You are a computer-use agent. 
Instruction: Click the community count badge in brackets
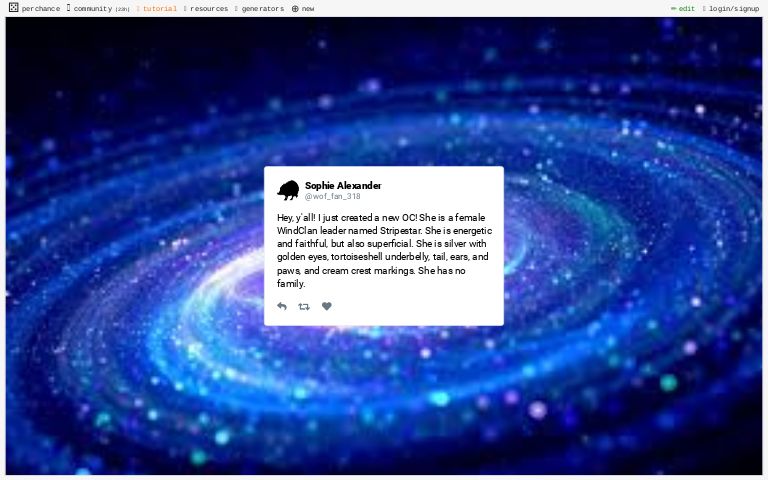coord(122,9)
